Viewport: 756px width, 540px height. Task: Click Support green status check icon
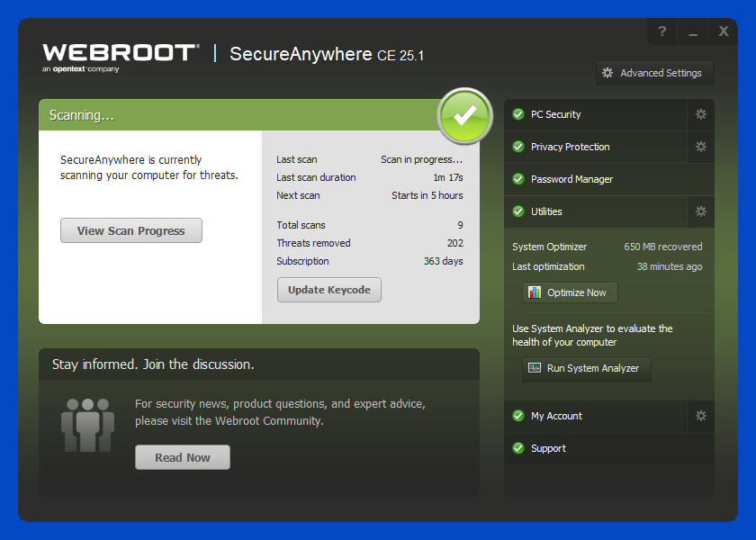518,448
